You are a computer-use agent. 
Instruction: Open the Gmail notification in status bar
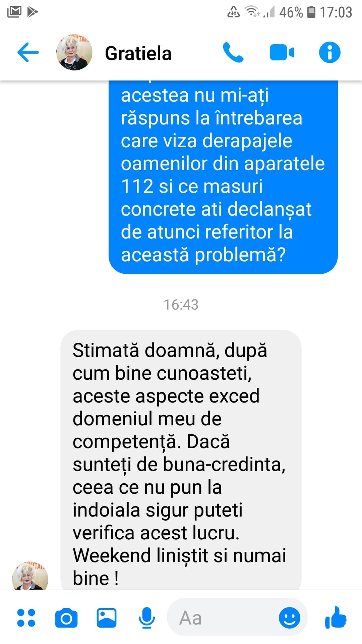click(x=14, y=12)
